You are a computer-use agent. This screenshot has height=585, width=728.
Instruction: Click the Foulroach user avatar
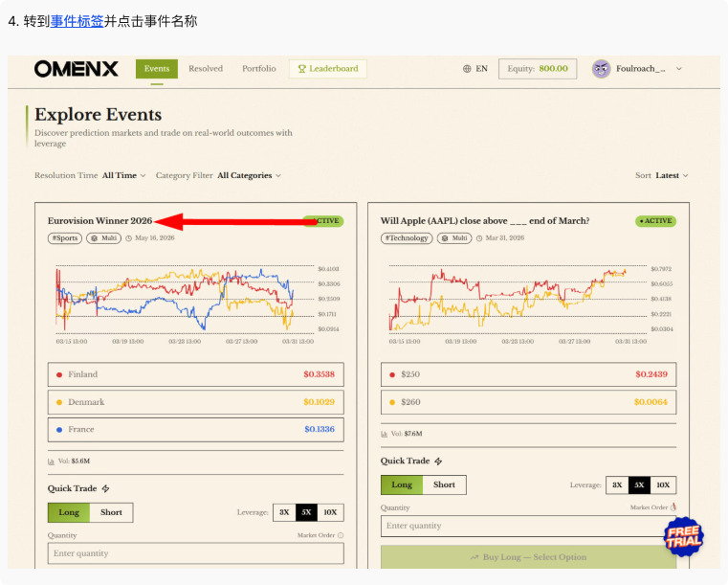pos(601,69)
